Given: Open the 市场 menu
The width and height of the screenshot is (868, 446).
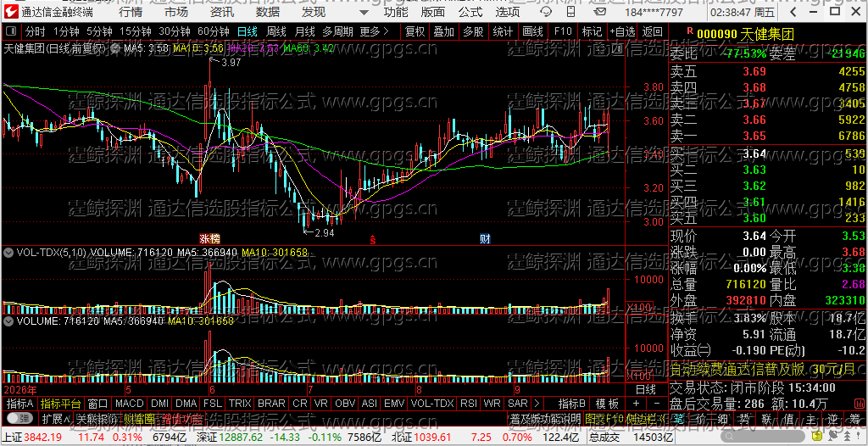Looking at the screenshot, I should coord(176,12).
